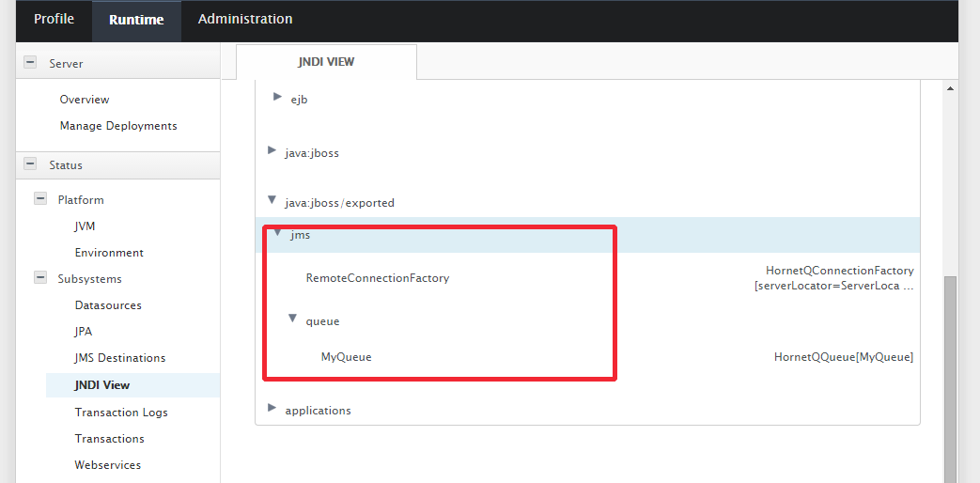The height and width of the screenshot is (483, 980).
Task: Open Manage Deployments
Action: [x=118, y=126]
